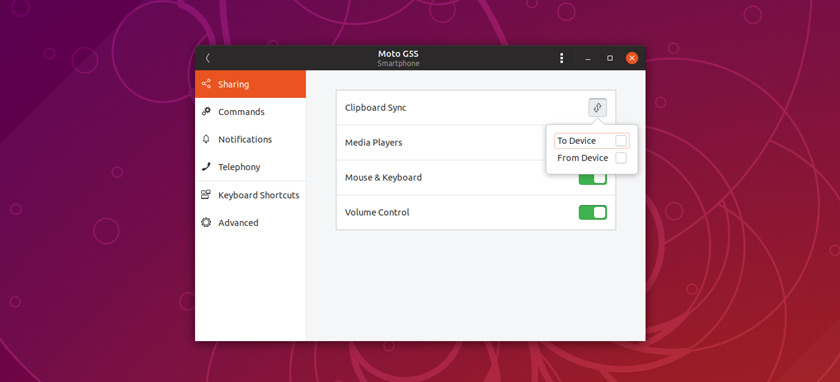Open the three-dot device menu

click(x=561, y=58)
